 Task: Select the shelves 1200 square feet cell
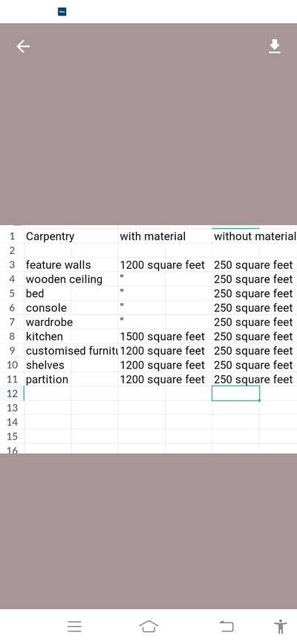click(165, 365)
